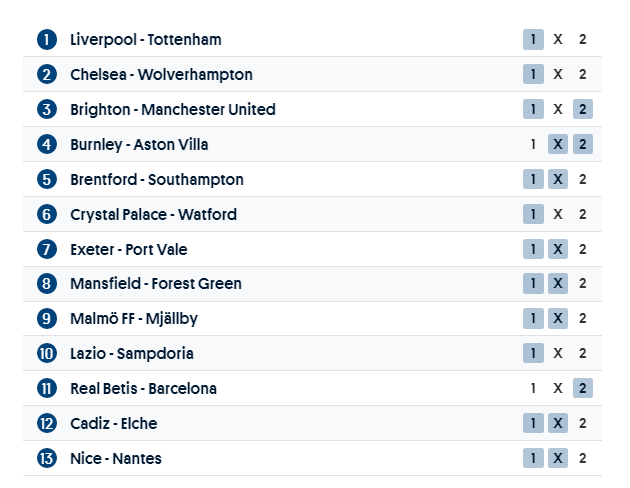Open the Real Betis - Barcelona match

(143, 388)
